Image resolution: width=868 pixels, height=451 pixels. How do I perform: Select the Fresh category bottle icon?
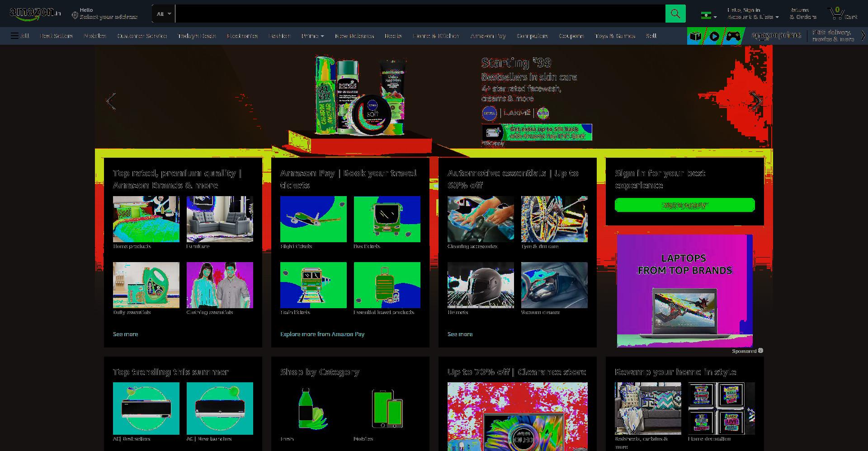click(313, 409)
